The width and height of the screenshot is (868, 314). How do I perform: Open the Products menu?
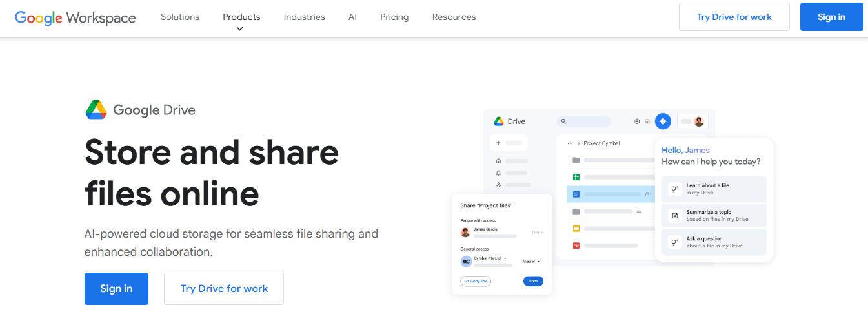pyautogui.click(x=241, y=17)
